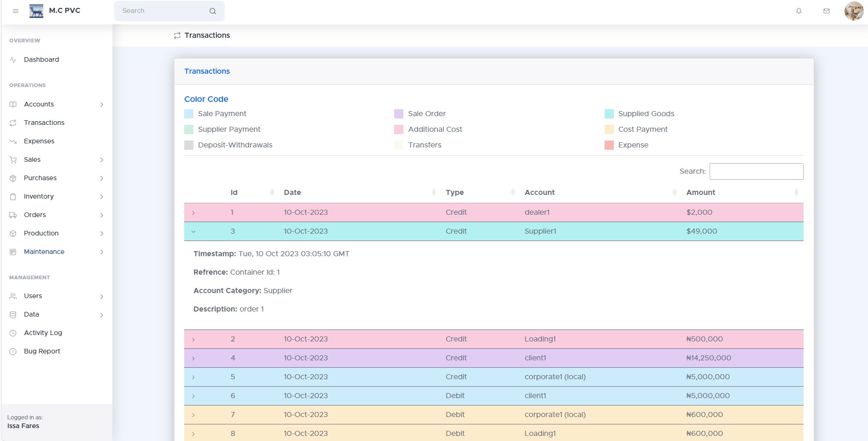Expand the Inventory sidebar submenu
Viewport: 868px width, 441px height.
click(x=102, y=197)
